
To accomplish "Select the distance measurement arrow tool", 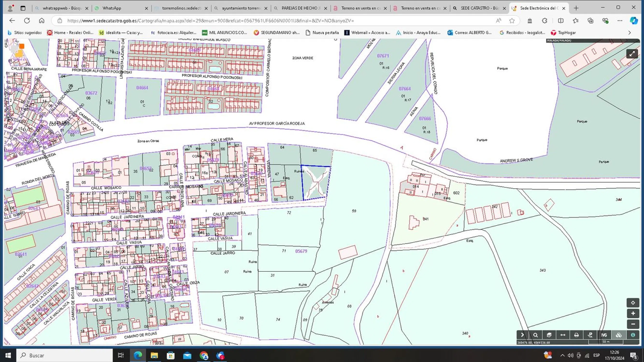I will coord(563,335).
